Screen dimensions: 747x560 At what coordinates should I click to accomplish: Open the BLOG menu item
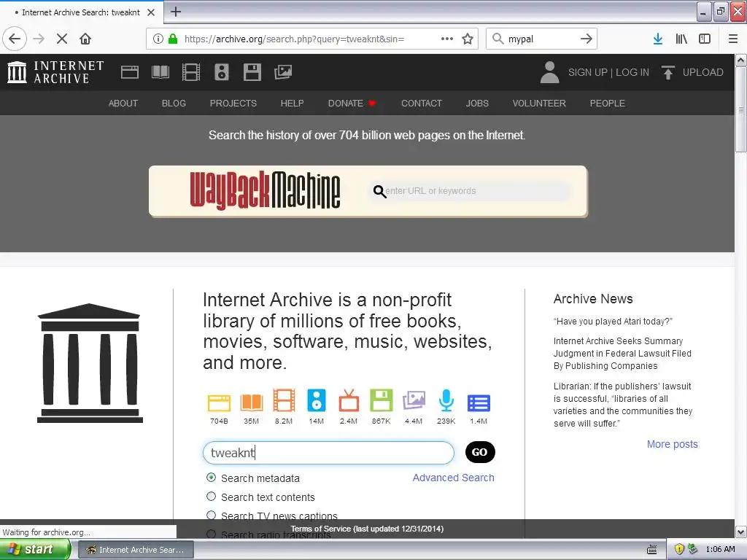[x=174, y=104]
